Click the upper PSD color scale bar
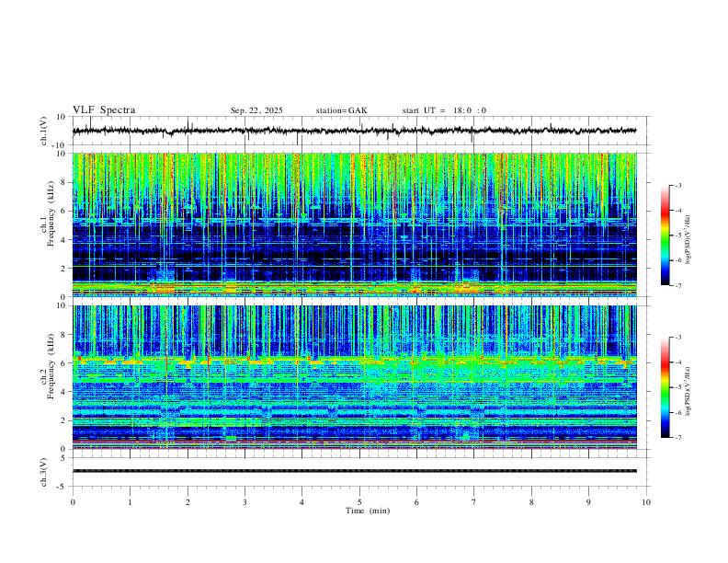This screenshot has height=563, width=728. click(x=665, y=236)
